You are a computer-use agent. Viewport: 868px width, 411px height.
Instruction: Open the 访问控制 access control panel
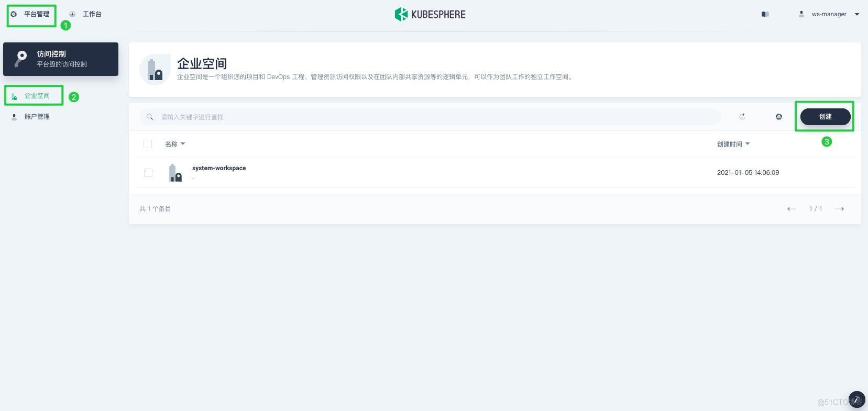click(61, 59)
